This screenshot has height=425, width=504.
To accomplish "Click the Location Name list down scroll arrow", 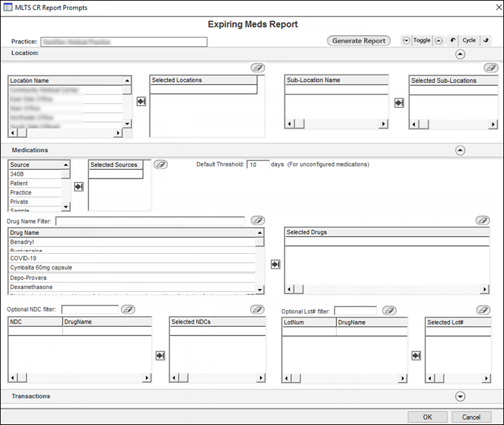I will click(127, 124).
